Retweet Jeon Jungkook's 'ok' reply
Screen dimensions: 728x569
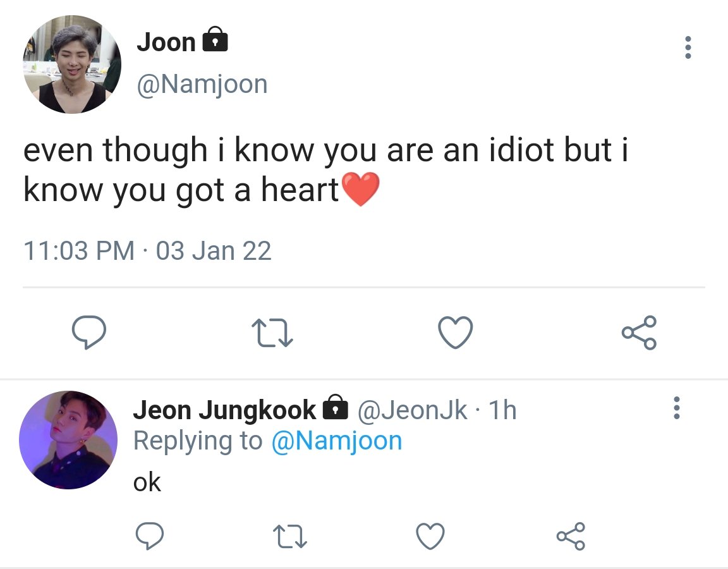coord(289,537)
